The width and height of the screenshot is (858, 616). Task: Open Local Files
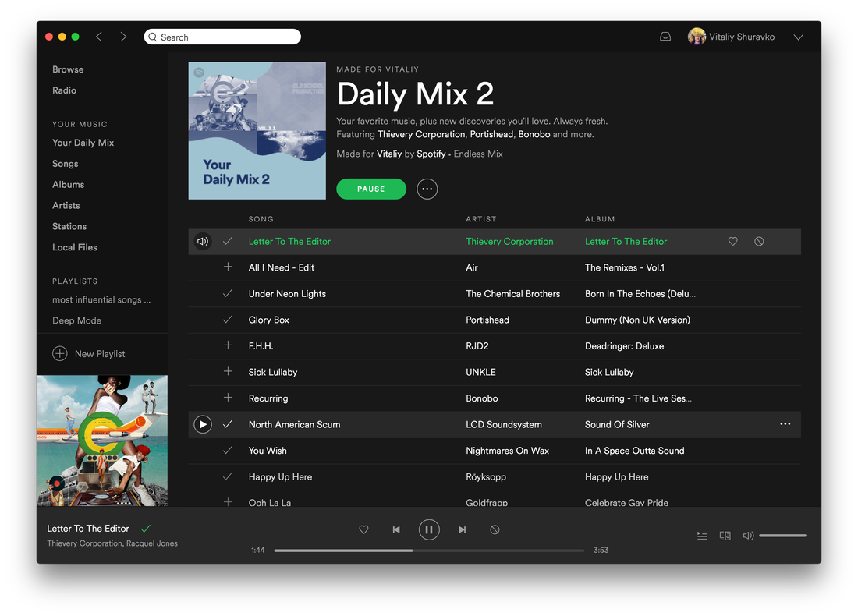[x=75, y=247]
